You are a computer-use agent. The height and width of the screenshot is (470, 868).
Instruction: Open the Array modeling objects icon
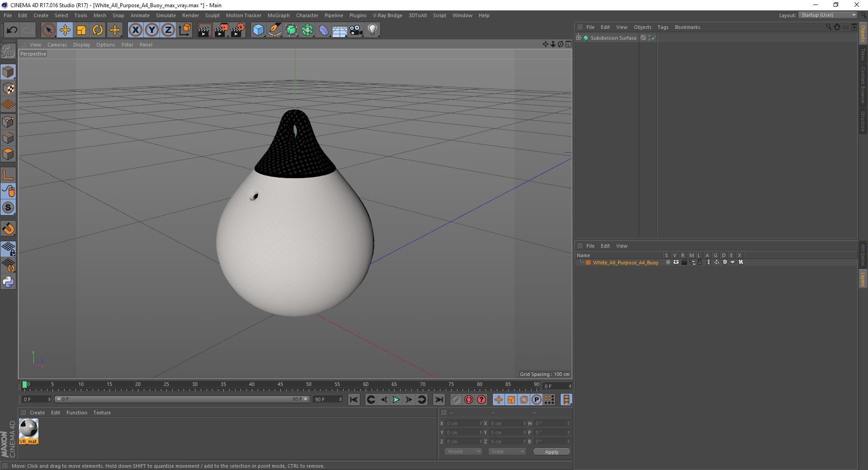(307, 30)
